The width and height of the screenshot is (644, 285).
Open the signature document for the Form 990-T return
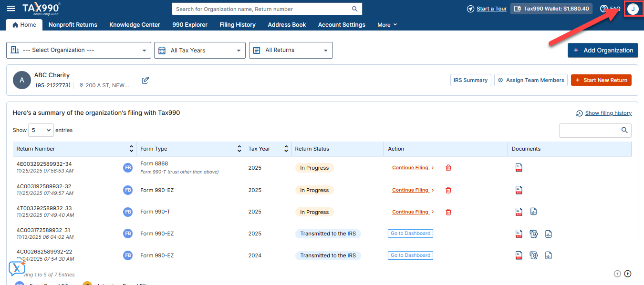[534, 212]
